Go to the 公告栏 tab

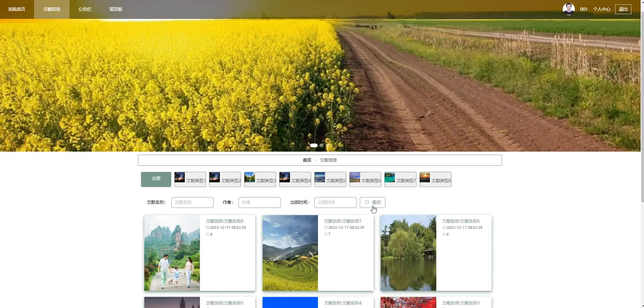point(85,9)
